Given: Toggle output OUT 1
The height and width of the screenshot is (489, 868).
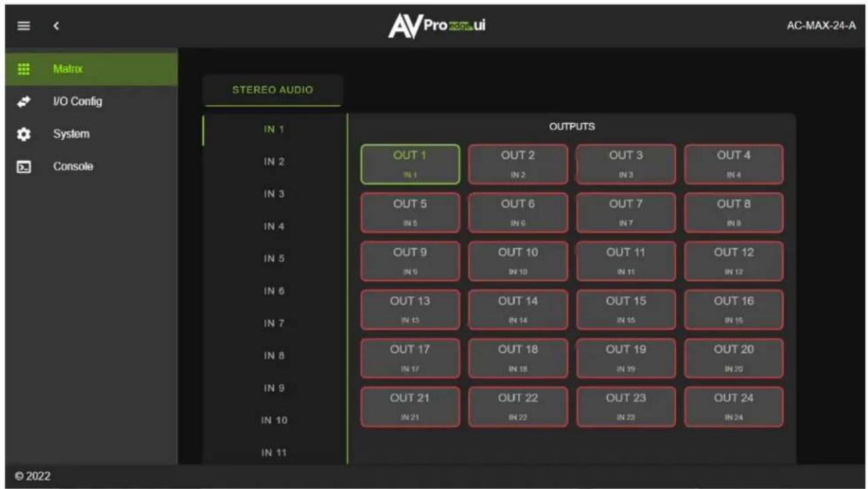Looking at the screenshot, I should (x=410, y=164).
